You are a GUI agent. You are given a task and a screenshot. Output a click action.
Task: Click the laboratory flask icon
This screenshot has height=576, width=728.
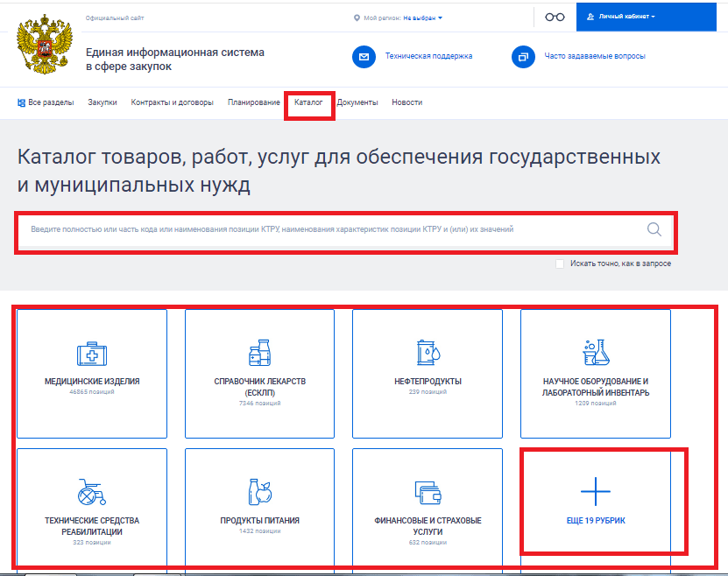click(x=596, y=353)
